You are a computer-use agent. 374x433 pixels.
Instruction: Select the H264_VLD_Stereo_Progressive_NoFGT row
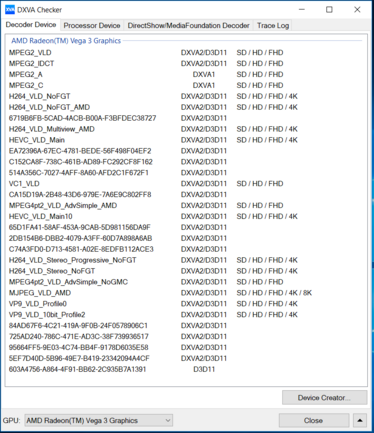[x=187, y=260]
